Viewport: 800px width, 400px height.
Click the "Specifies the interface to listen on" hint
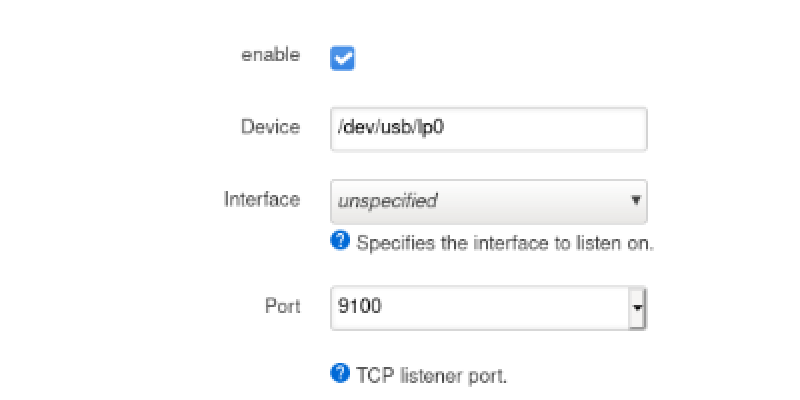click(504, 242)
